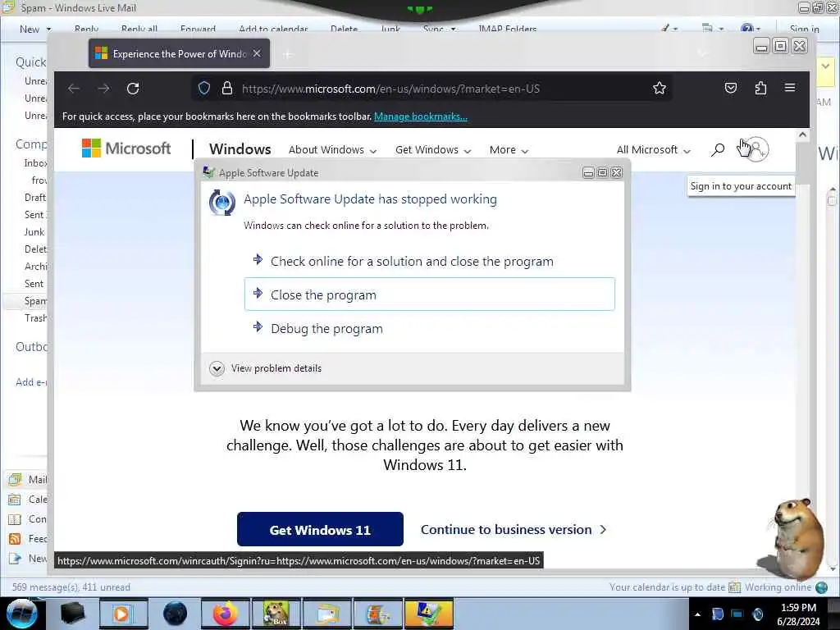
Task: Follow Continue to business version link
Action: (514, 529)
